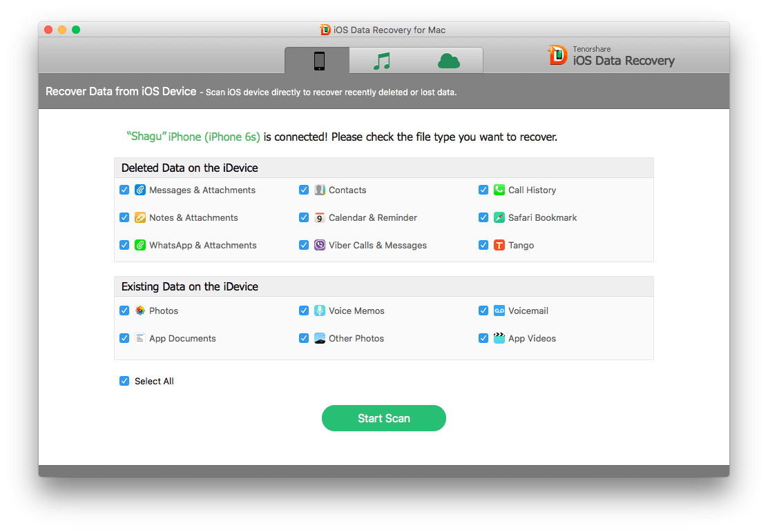Click the Safari Bookmark compass icon

click(x=499, y=217)
